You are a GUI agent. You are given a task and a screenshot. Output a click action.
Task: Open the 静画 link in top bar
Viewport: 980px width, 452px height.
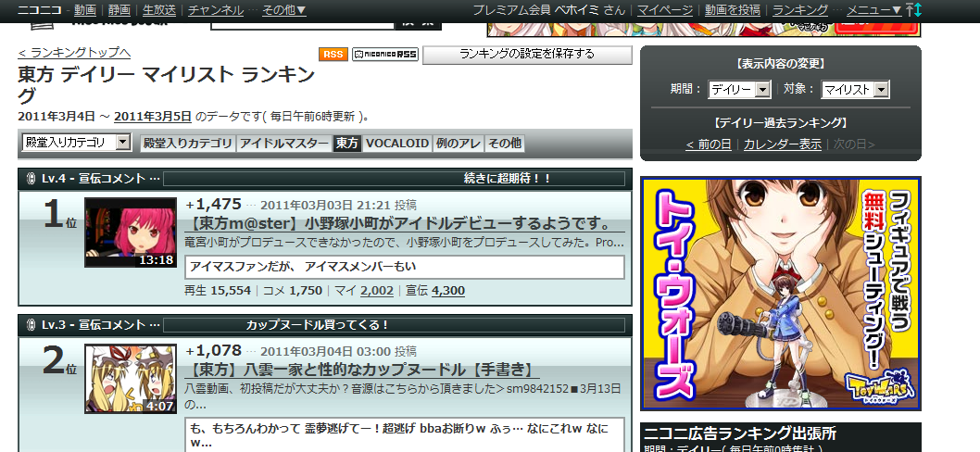pyautogui.click(x=119, y=10)
